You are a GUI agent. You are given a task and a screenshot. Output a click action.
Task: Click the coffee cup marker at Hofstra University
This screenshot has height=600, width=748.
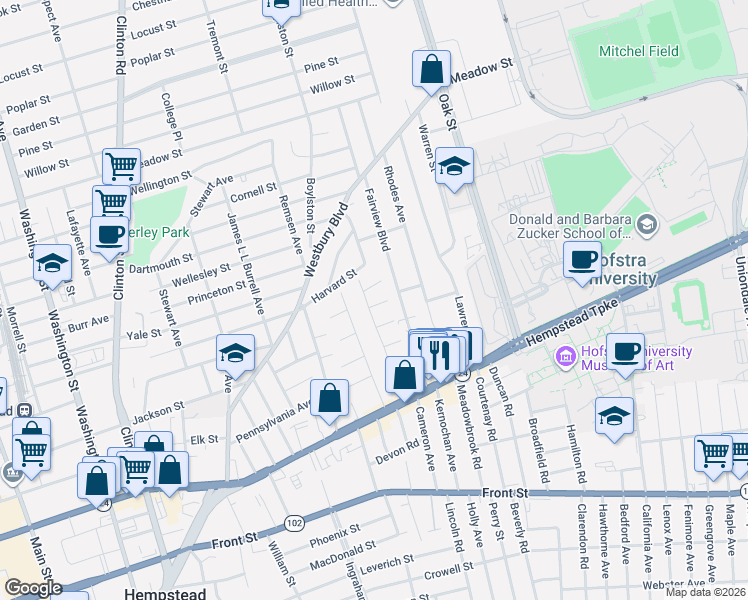pos(582,261)
